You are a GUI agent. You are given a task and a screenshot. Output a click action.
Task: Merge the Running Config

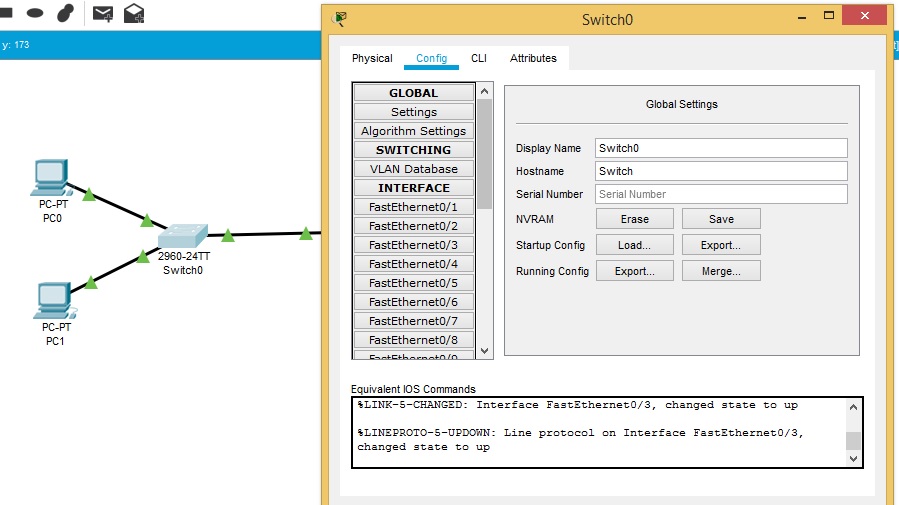click(x=720, y=271)
